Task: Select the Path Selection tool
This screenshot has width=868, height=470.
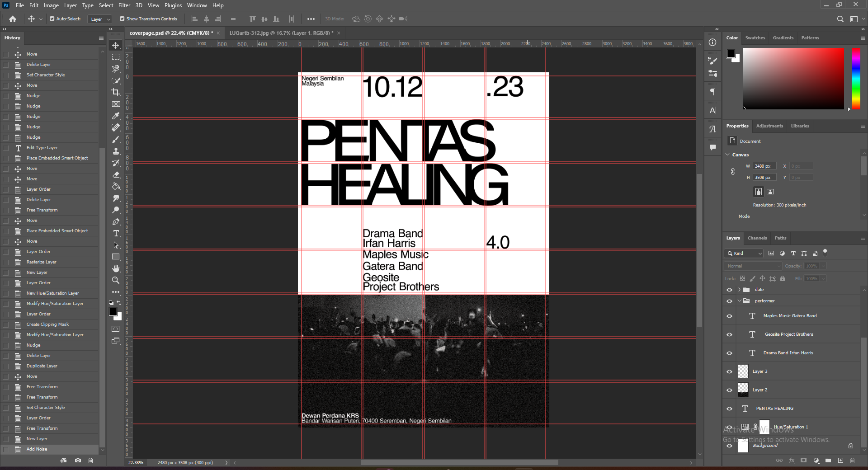Action: (x=116, y=245)
